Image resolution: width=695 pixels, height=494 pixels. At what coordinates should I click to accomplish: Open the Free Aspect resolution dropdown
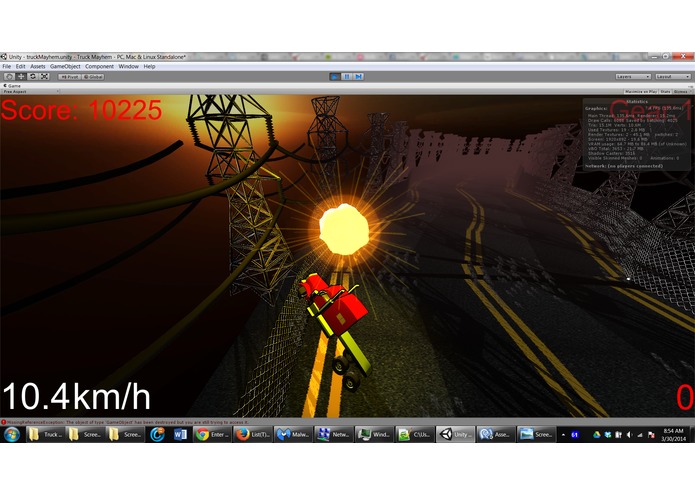(x=30, y=92)
